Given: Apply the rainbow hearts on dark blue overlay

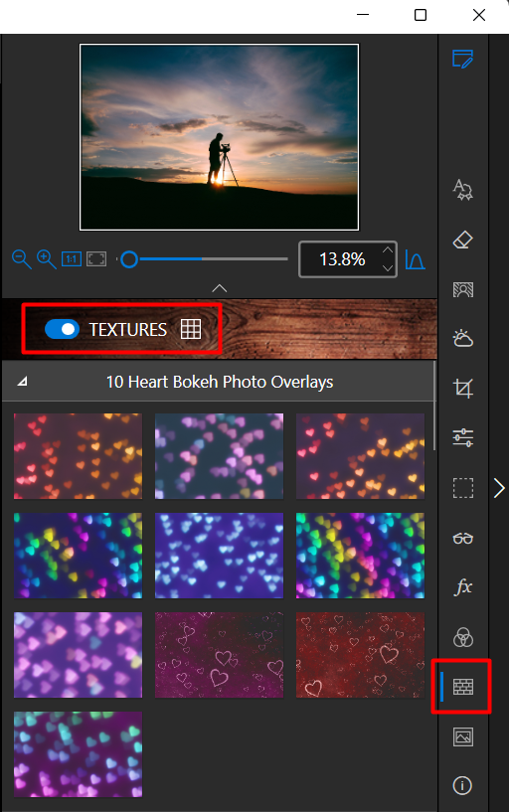Looking at the screenshot, I should pos(79,556).
